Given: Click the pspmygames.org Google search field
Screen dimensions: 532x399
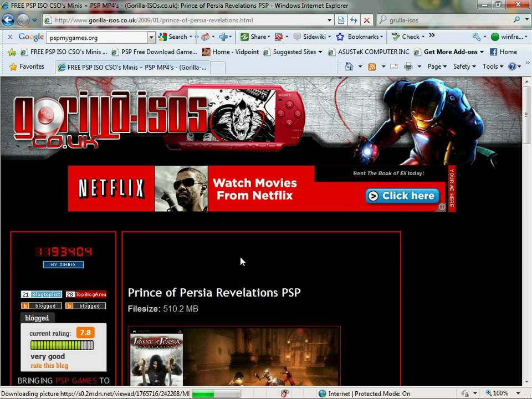Looking at the screenshot, I should click(x=97, y=38).
